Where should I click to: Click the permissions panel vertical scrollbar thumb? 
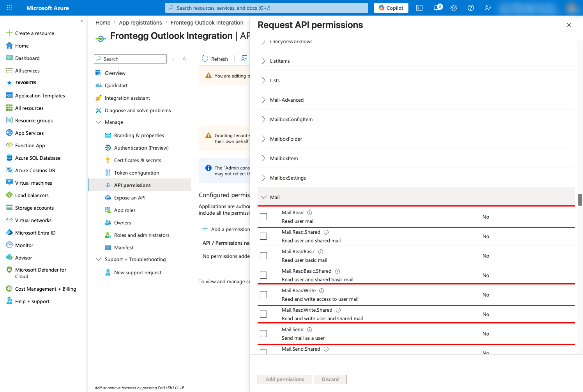pyautogui.click(x=580, y=200)
